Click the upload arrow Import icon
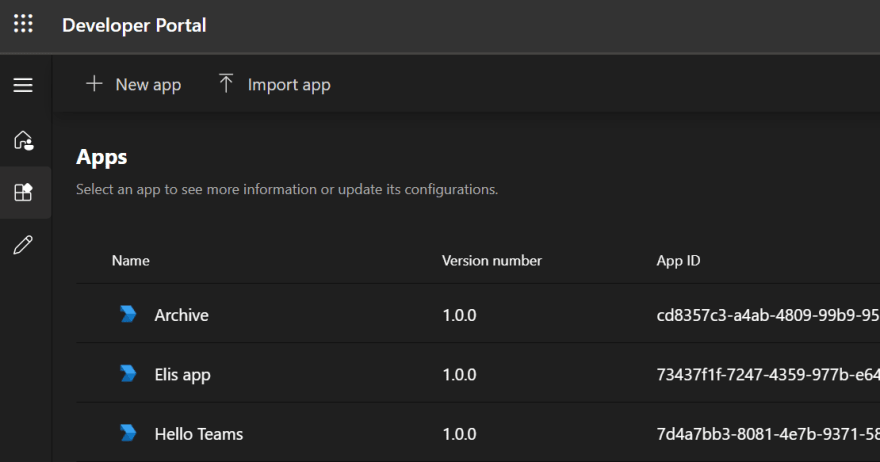 [x=226, y=83]
